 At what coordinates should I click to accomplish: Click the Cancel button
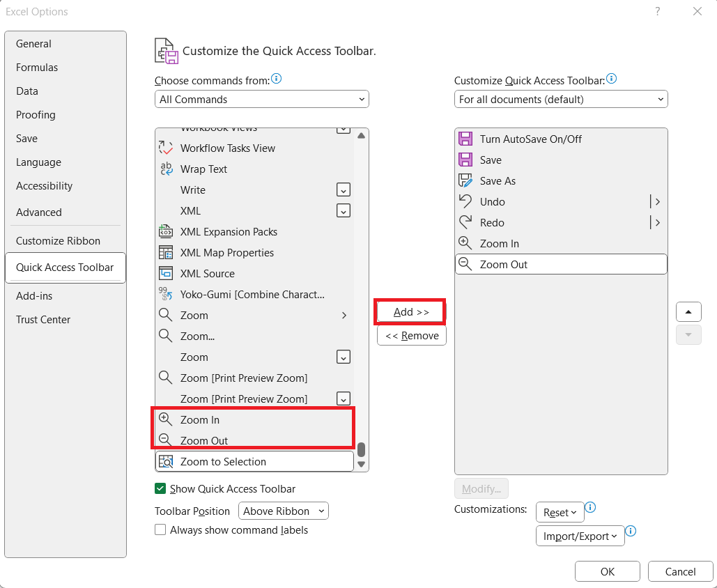(x=680, y=571)
